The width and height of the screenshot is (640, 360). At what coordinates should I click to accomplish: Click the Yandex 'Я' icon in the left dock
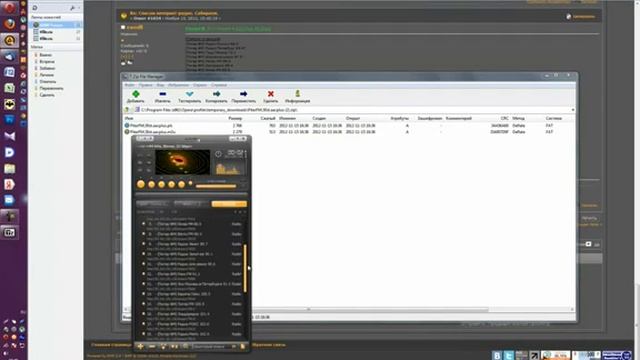coord(9,184)
